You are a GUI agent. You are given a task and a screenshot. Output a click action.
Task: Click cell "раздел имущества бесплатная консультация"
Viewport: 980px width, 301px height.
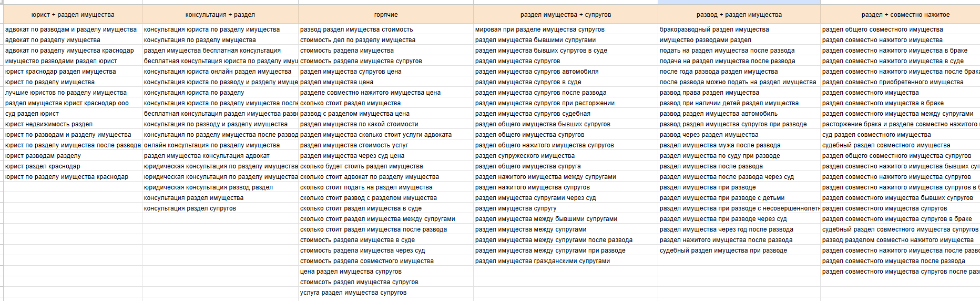220,51
